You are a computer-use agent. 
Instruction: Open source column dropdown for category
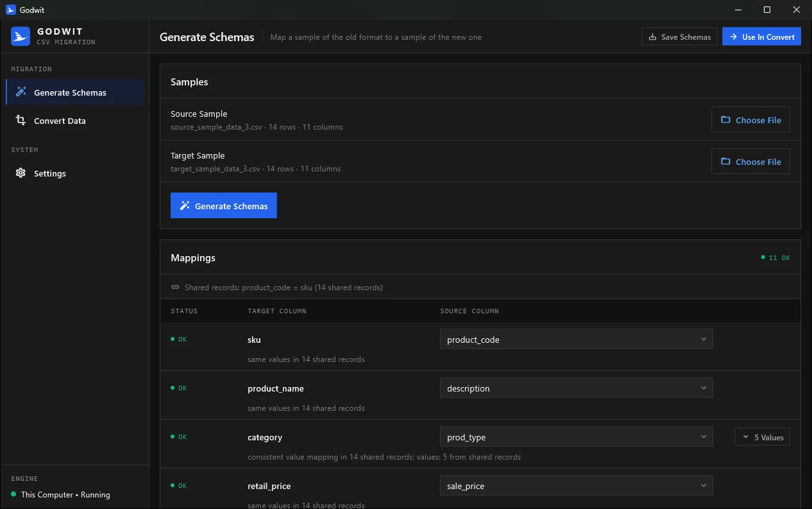coord(576,437)
